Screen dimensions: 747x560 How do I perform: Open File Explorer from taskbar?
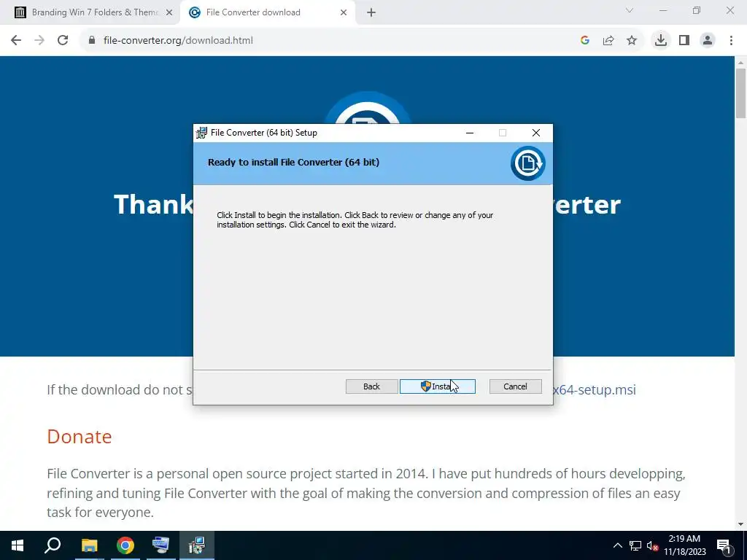click(x=89, y=545)
